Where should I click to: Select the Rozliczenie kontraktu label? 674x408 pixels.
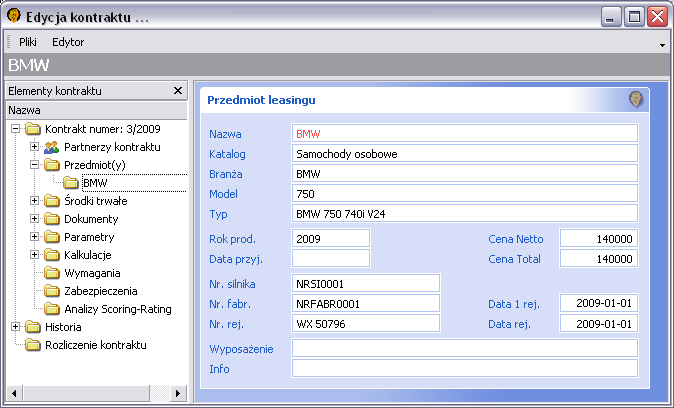point(96,345)
